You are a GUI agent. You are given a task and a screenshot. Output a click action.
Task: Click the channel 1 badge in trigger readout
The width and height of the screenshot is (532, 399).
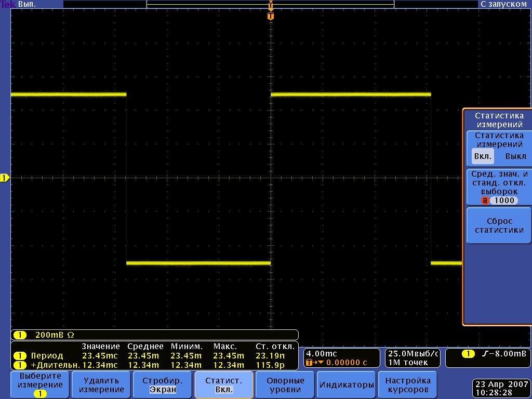point(468,354)
